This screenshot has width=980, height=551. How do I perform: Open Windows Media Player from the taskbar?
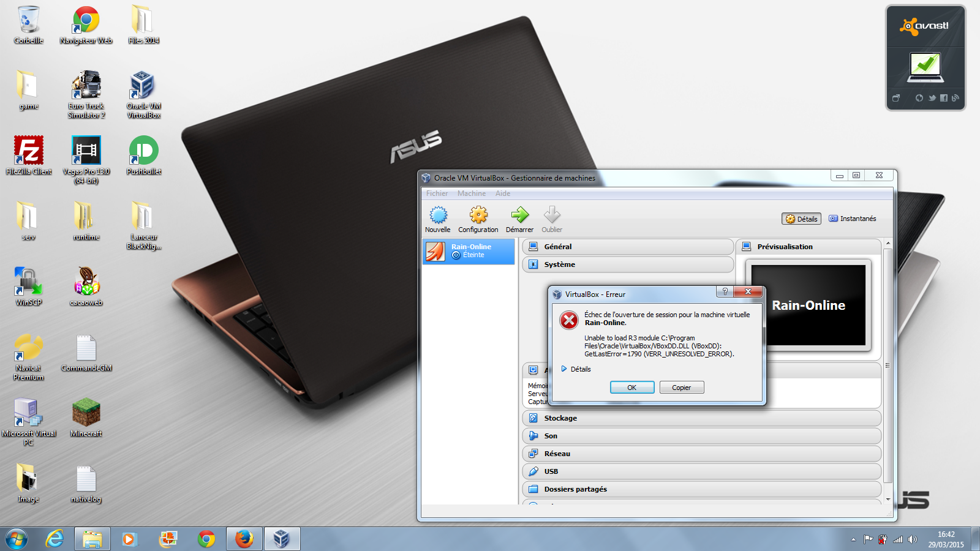click(x=129, y=539)
